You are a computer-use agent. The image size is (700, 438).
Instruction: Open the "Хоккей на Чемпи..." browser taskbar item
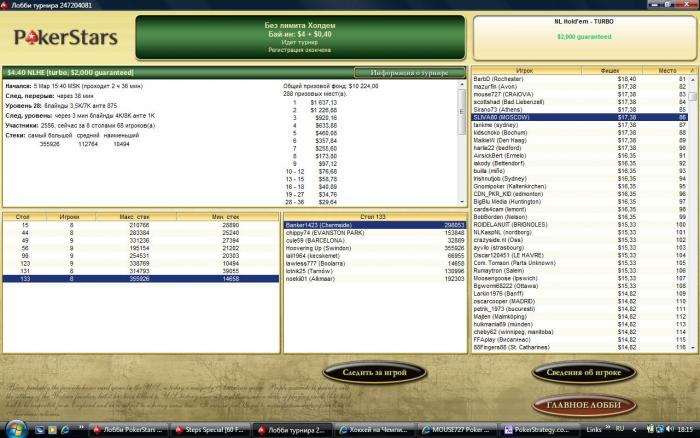click(x=376, y=430)
